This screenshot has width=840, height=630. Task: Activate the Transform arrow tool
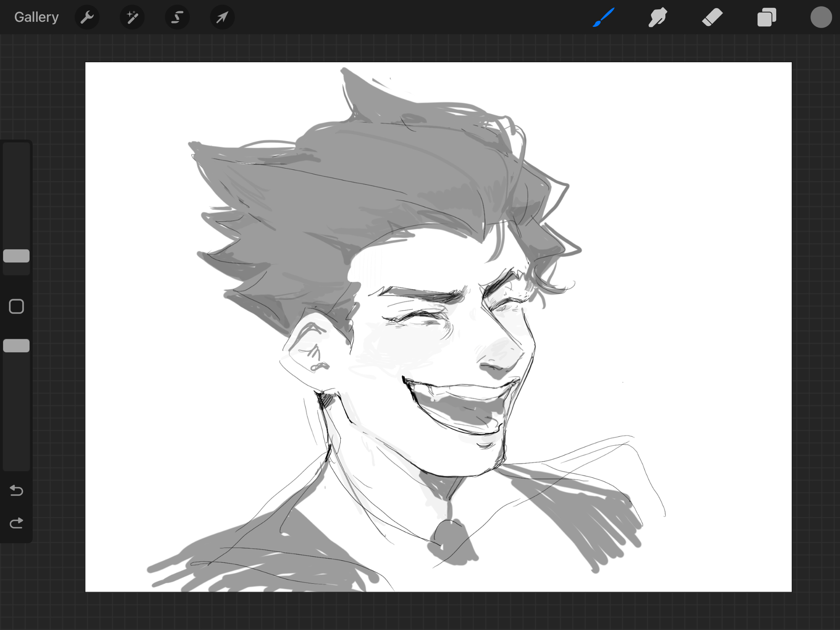pos(222,17)
